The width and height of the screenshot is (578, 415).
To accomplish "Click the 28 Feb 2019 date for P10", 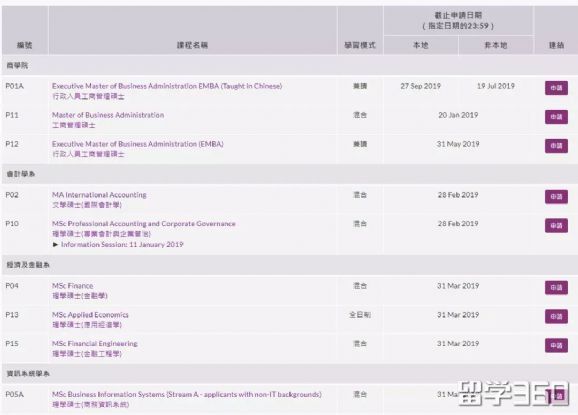I will pos(458,223).
